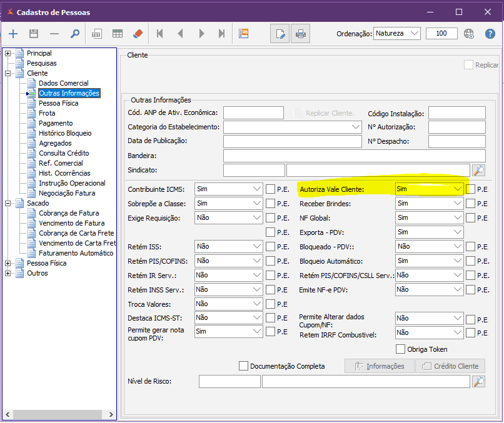Click the Informações button
Viewport: 504px width, 423px height.
pos(380,366)
